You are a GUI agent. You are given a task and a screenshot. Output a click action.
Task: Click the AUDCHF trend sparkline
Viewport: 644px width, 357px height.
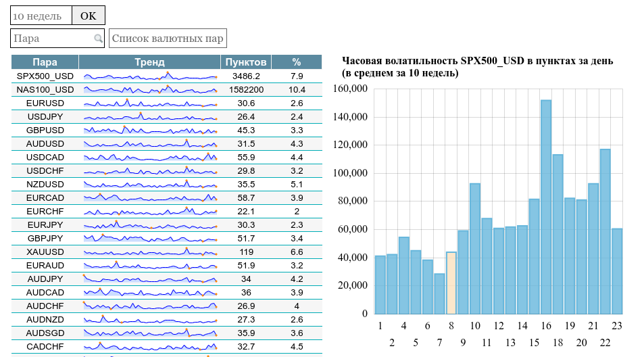pos(150,306)
